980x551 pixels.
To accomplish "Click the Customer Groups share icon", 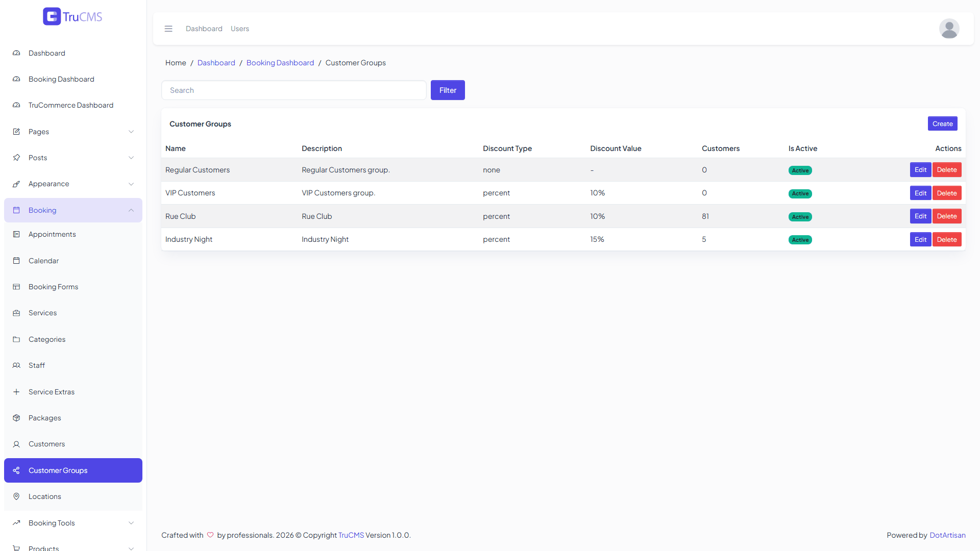I will [x=16, y=470].
